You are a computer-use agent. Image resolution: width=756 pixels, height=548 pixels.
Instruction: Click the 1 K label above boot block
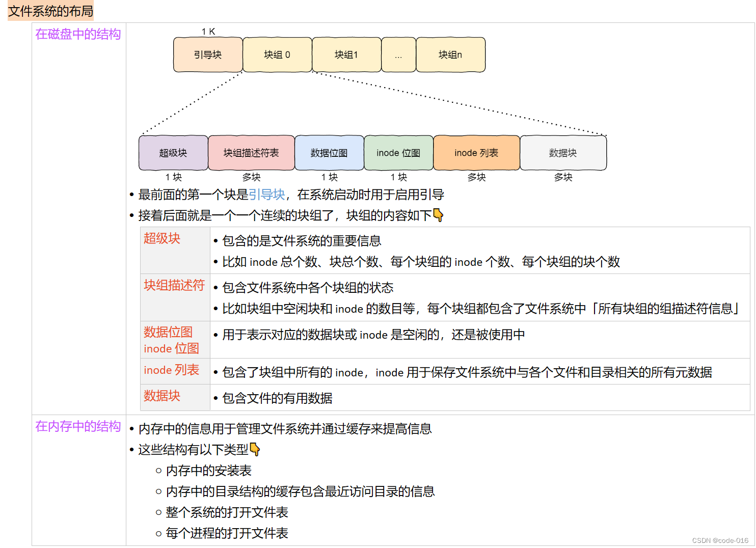(x=208, y=32)
